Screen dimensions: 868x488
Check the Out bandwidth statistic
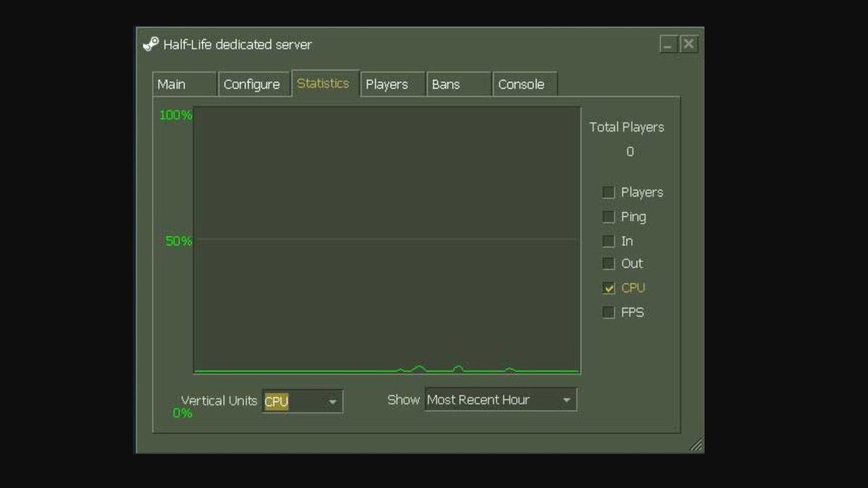(608, 263)
